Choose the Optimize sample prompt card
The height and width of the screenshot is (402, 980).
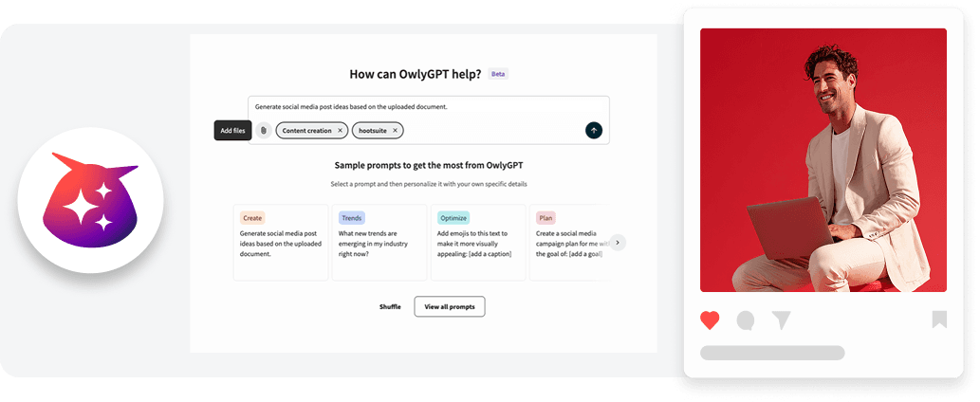tap(477, 243)
